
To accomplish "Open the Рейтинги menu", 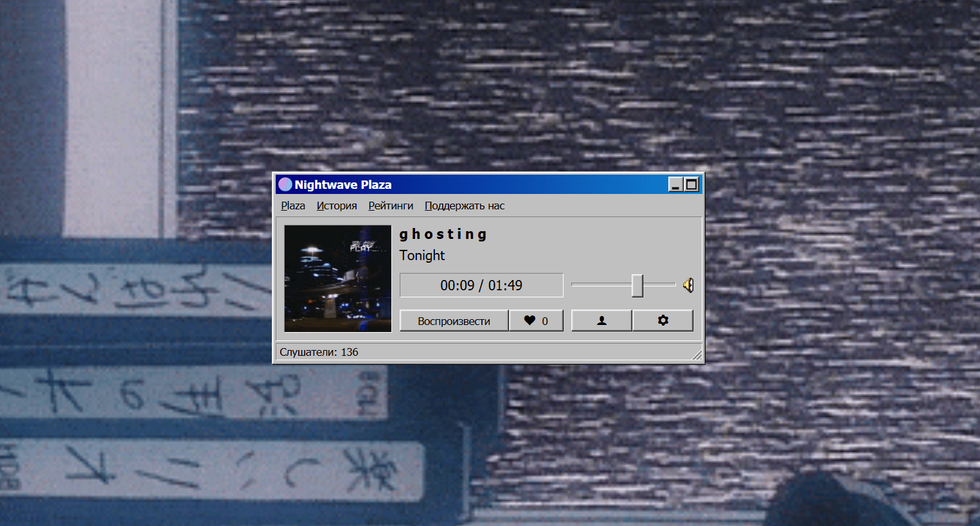I will [x=391, y=206].
